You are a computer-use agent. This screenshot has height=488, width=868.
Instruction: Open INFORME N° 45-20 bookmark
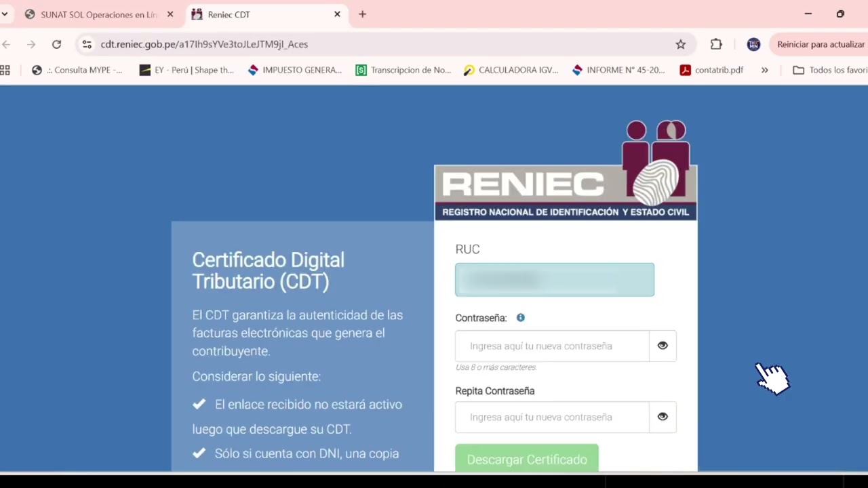pyautogui.click(x=619, y=70)
